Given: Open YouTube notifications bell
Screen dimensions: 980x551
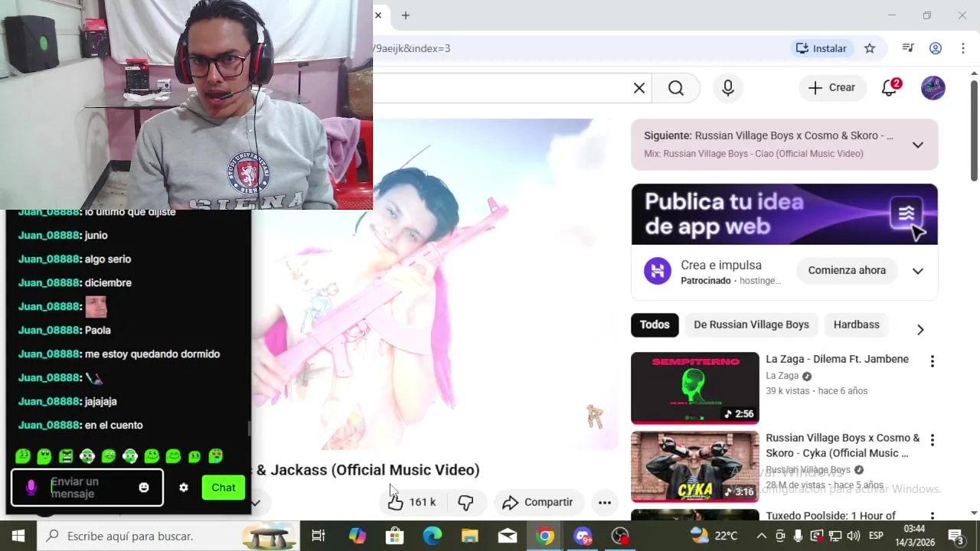Looking at the screenshot, I should point(890,87).
